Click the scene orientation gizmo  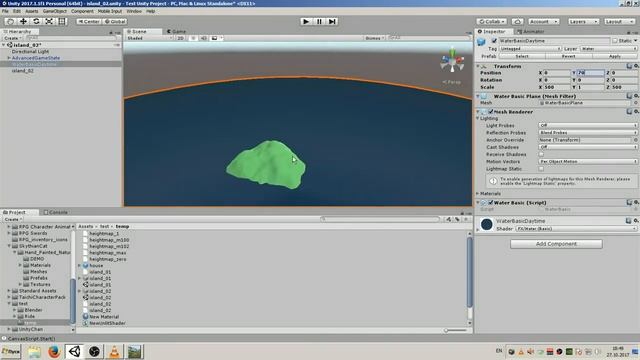point(452,61)
